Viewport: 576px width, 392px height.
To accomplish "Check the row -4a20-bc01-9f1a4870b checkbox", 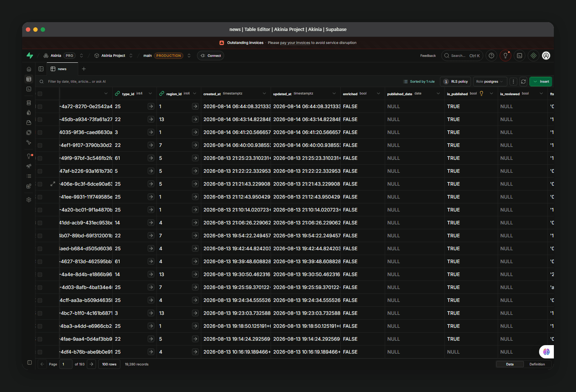I will coord(40,210).
